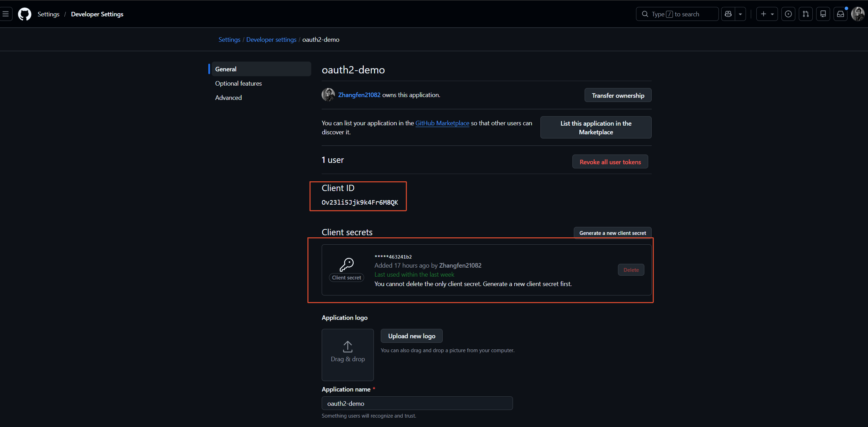Select Advanced in sidebar
868x427 pixels.
tap(228, 97)
